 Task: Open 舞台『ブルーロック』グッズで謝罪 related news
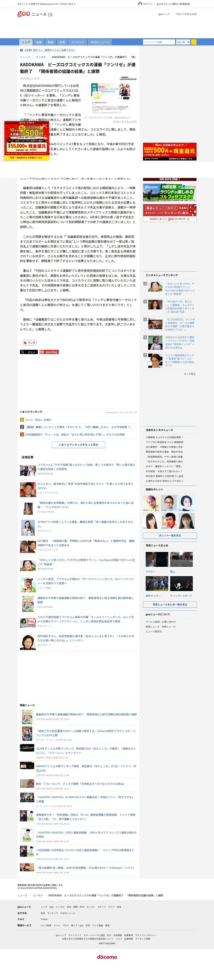click(x=80, y=784)
